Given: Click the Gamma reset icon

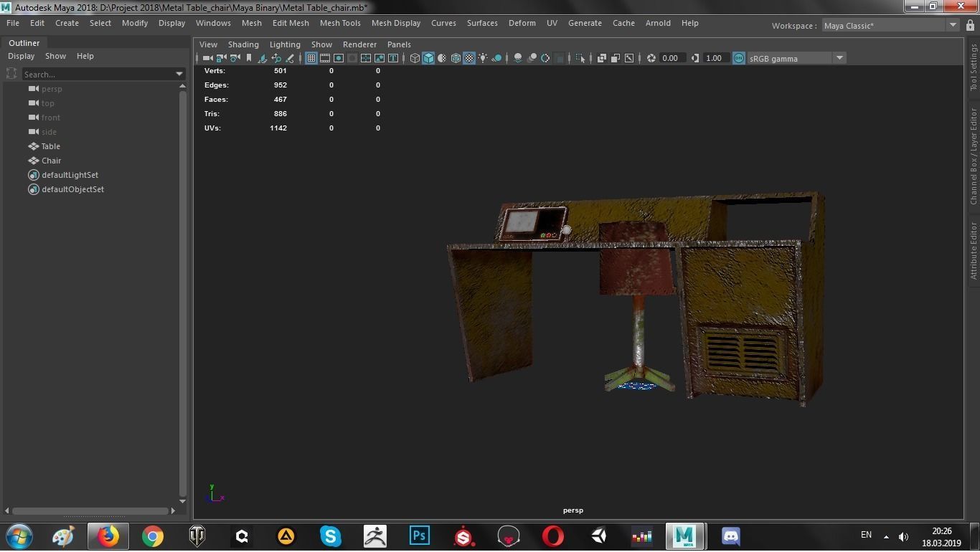Looking at the screenshot, I should (x=694, y=58).
